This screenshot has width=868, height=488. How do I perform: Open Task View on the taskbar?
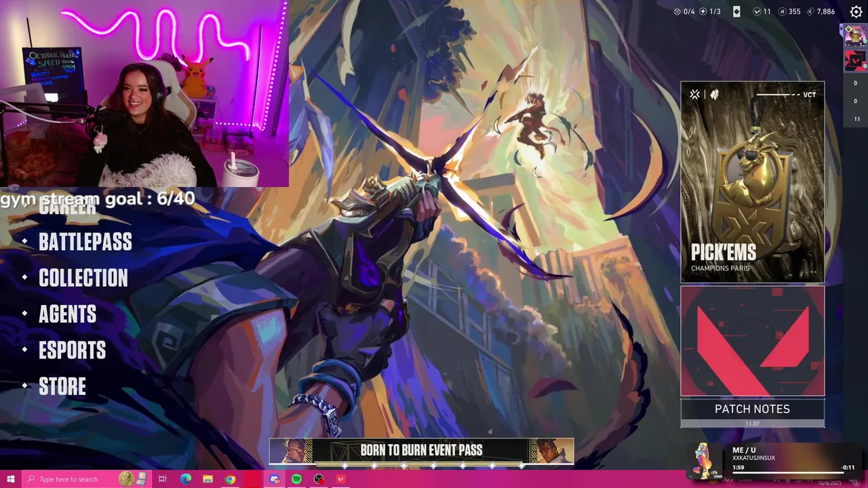point(163,479)
